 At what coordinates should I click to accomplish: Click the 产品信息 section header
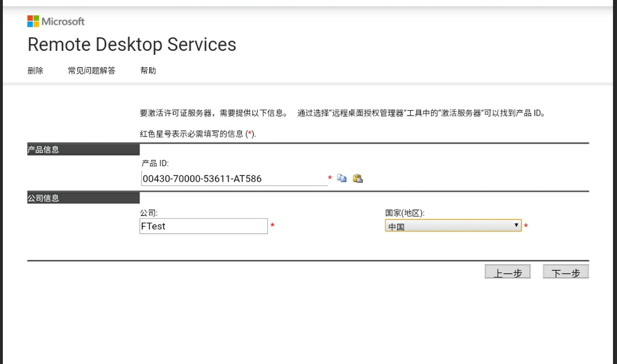(x=83, y=150)
